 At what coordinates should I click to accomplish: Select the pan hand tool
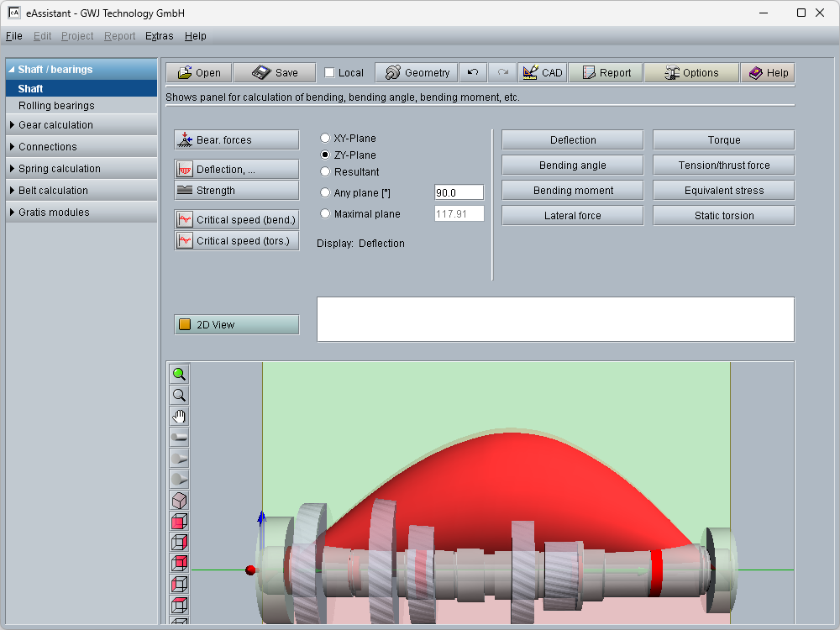[x=179, y=417]
